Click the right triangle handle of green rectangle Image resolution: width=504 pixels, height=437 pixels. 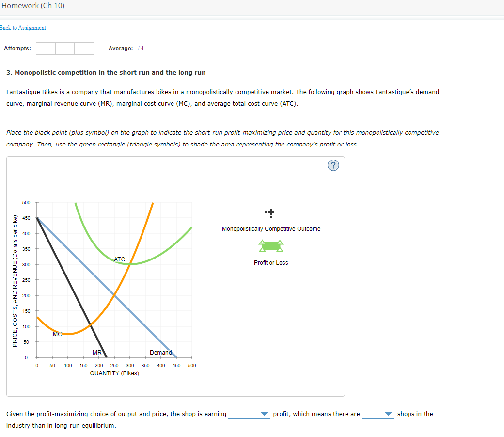pos(281,246)
